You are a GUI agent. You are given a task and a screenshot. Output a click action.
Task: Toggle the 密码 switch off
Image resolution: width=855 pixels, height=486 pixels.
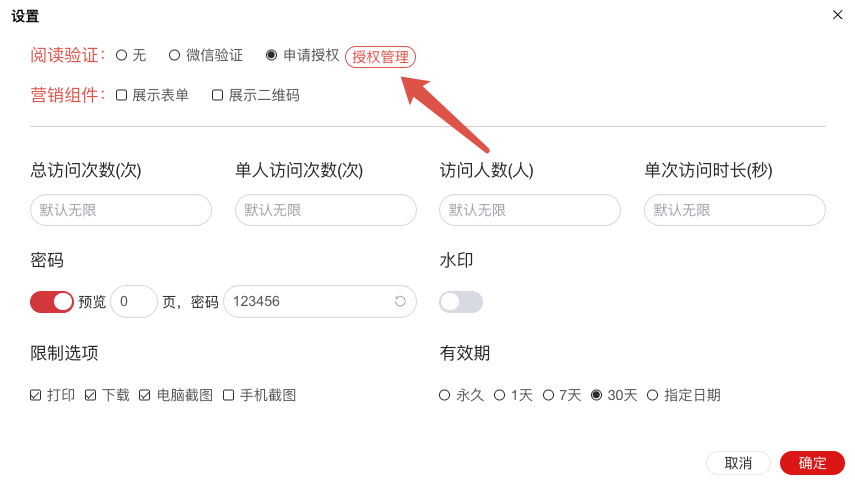click(52, 301)
